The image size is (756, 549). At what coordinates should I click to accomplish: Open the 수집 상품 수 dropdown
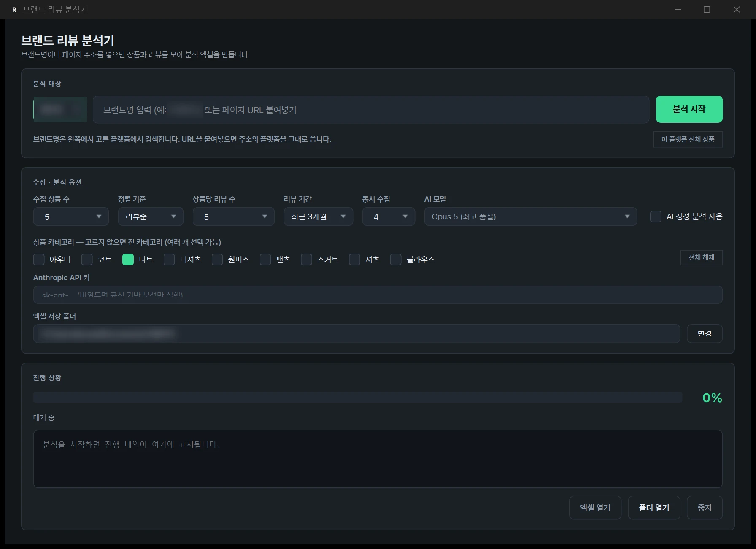coord(71,216)
